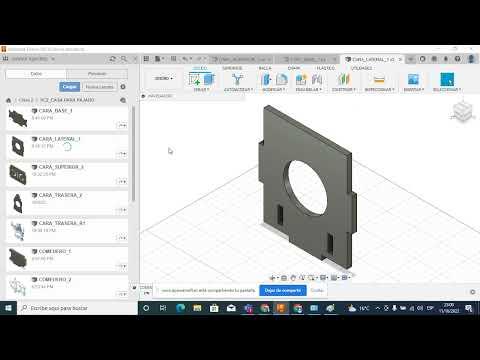Open the data panel grid icon
This screenshot has width=480, height=360.
146,59
